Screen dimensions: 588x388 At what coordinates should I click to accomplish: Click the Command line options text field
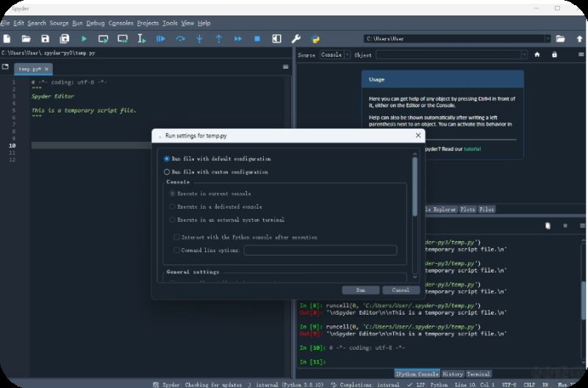[x=320, y=251]
